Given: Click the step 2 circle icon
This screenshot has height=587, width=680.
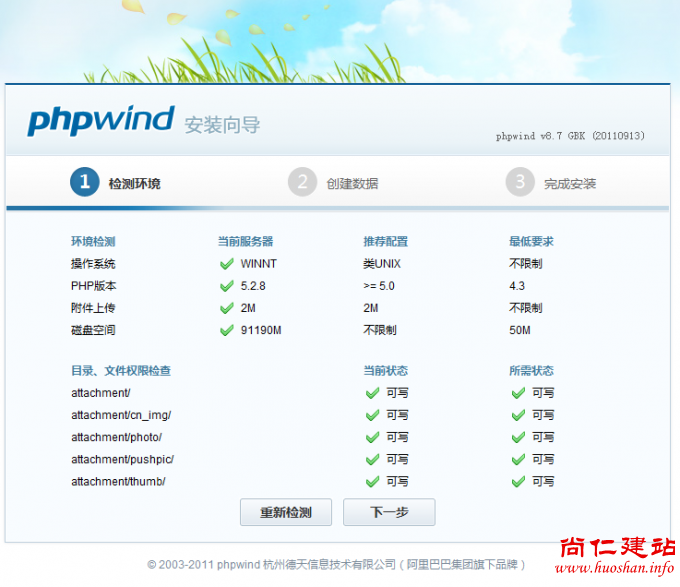Looking at the screenshot, I should (x=302, y=182).
